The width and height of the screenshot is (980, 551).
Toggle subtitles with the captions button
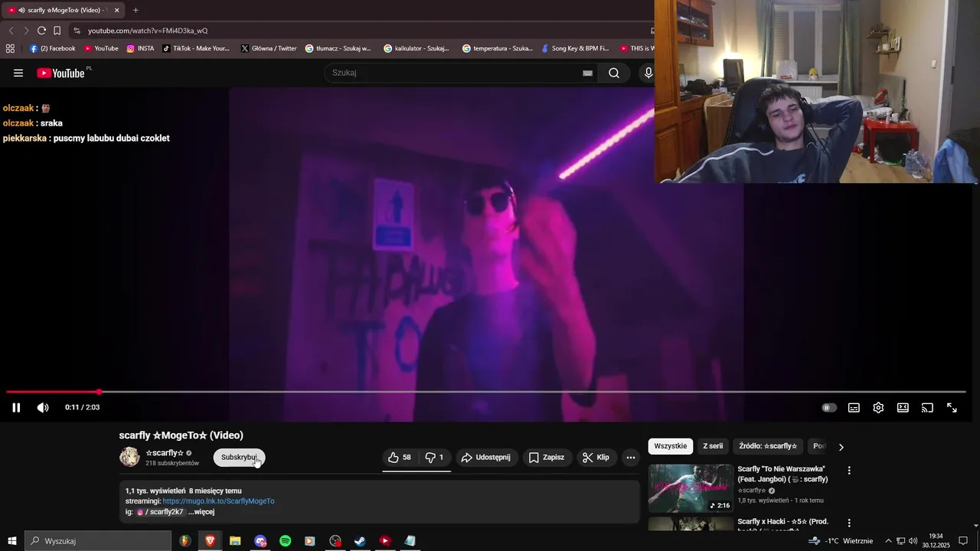point(854,407)
